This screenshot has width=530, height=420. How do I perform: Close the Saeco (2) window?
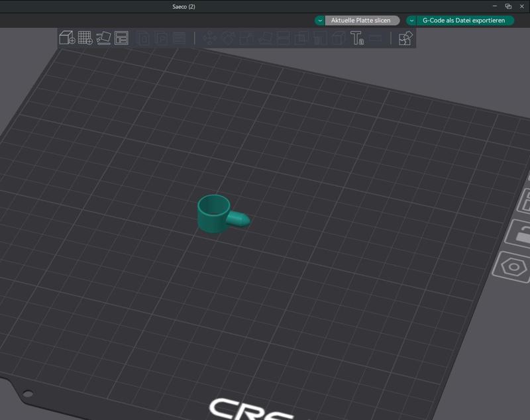522,6
